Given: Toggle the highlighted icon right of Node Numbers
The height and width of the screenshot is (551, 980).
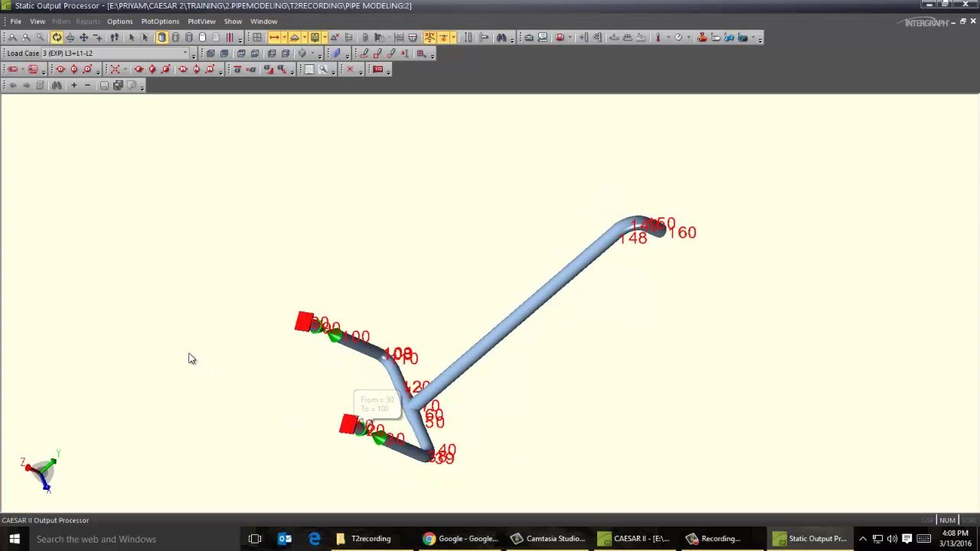Looking at the screenshot, I should [443, 37].
